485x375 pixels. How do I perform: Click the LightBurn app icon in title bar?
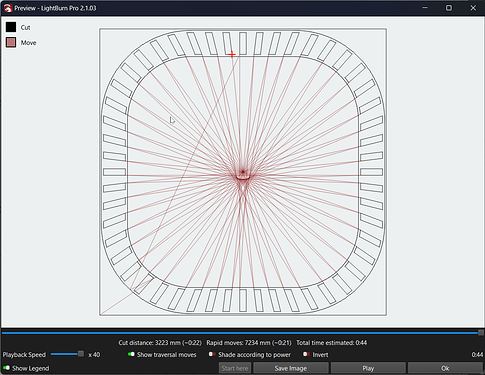[x=7, y=8]
